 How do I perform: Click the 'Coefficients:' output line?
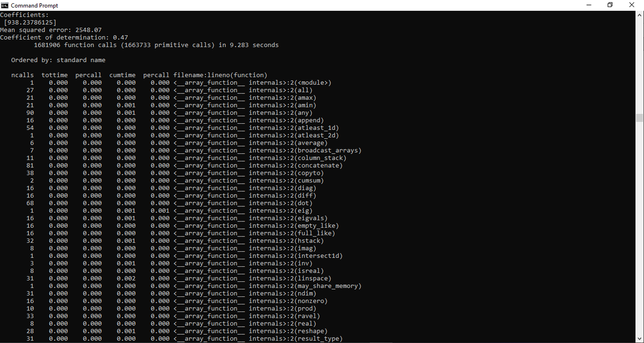coord(25,15)
